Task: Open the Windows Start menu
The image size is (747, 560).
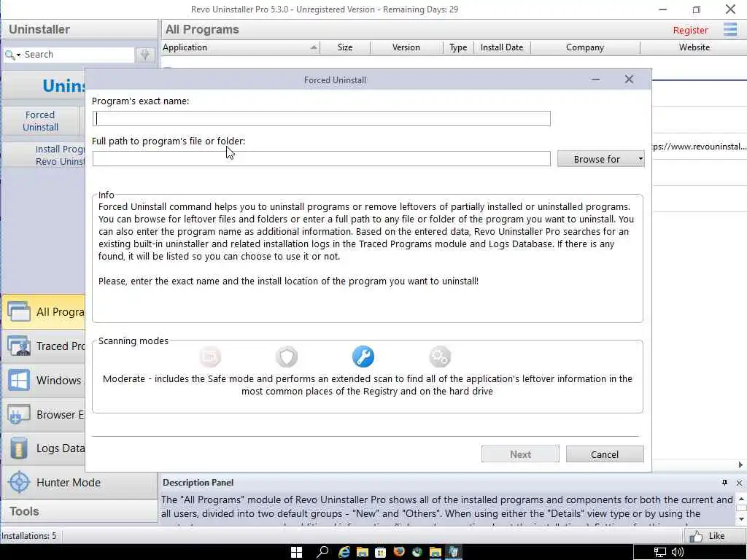Action: (296, 552)
